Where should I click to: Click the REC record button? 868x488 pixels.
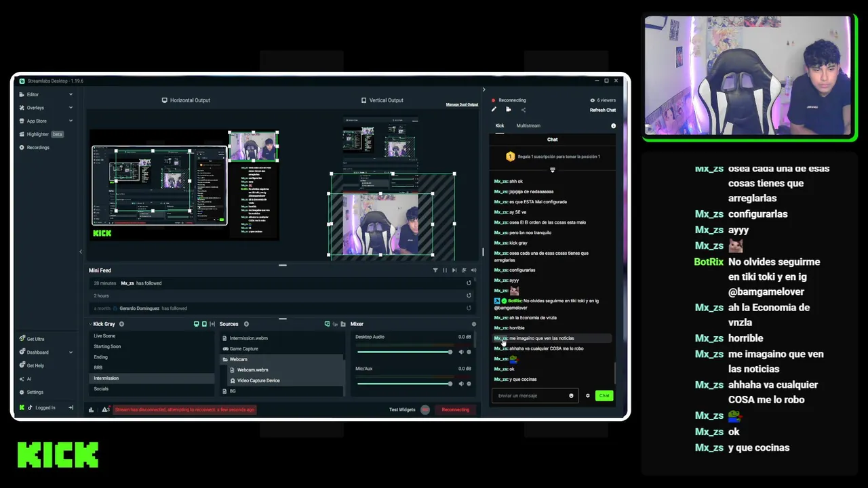(x=425, y=409)
